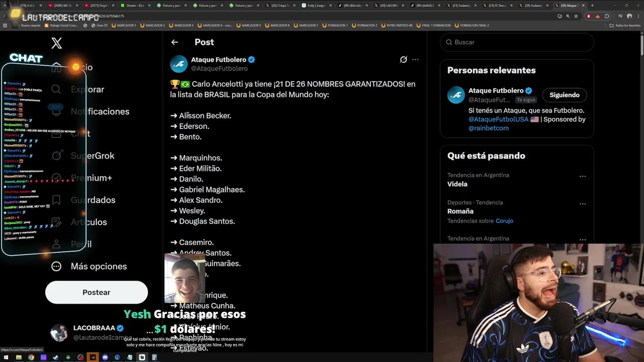Open the Trabajo Social Com bookmark

coord(61,25)
